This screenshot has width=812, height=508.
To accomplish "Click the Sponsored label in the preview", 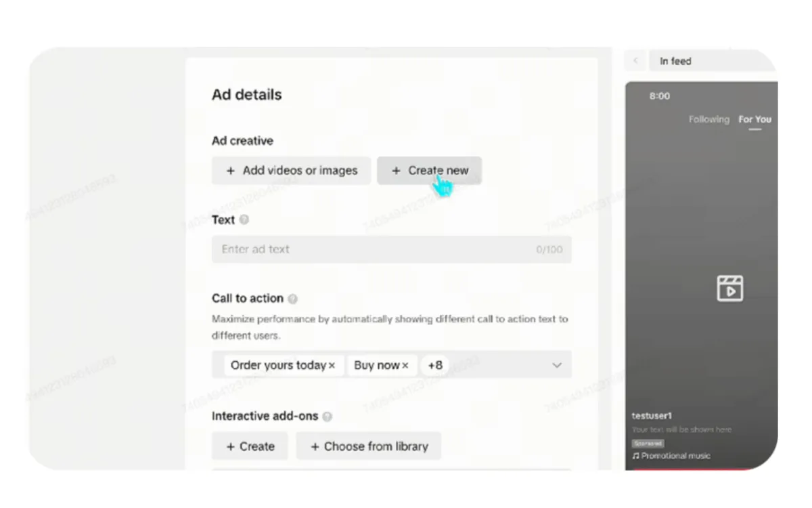I will coord(648,442).
